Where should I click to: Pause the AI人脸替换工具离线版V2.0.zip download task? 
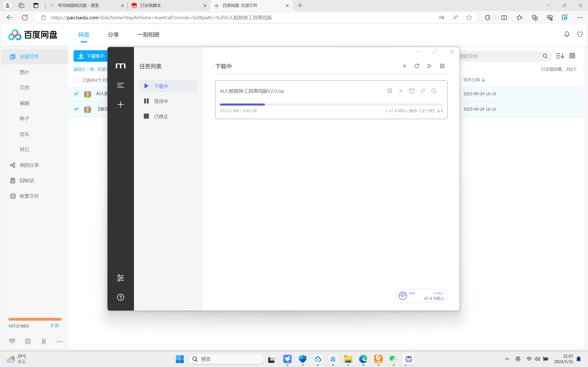[x=390, y=91]
